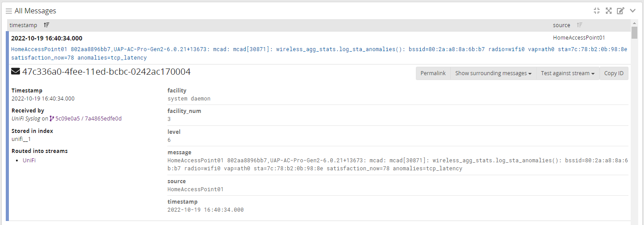Click the edit widget pencil icon
The width and height of the screenshot is (644, 225).
[x=620, y=11]
